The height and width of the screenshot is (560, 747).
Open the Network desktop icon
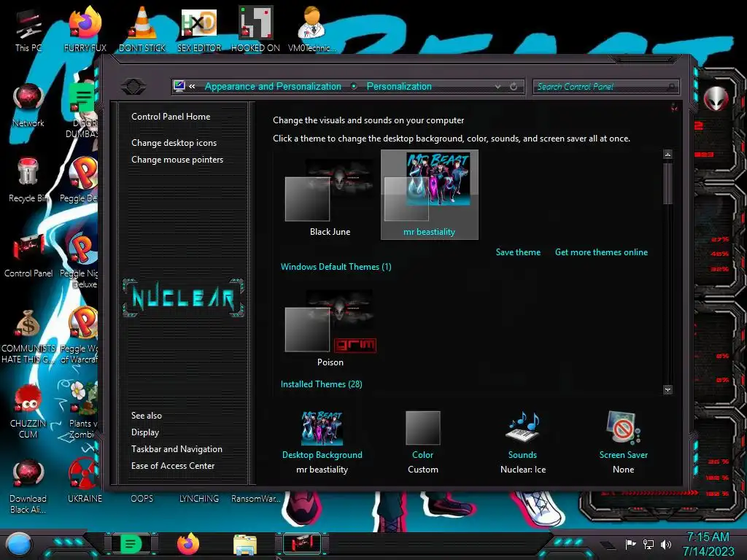28,106
